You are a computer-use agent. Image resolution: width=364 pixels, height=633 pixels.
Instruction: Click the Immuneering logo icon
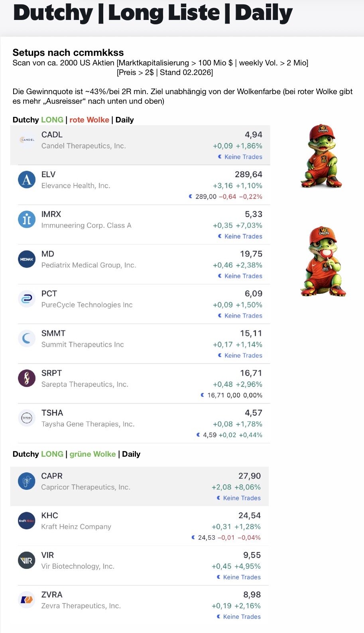27,219
